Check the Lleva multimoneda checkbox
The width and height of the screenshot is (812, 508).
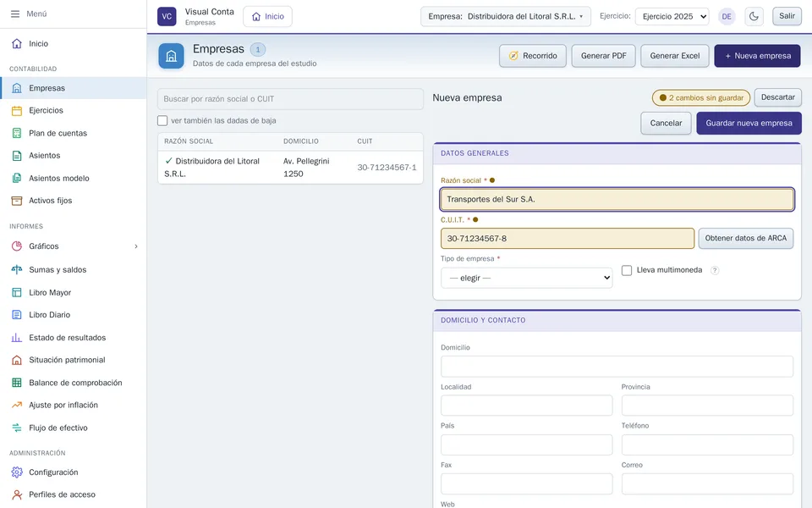point(627,270)
